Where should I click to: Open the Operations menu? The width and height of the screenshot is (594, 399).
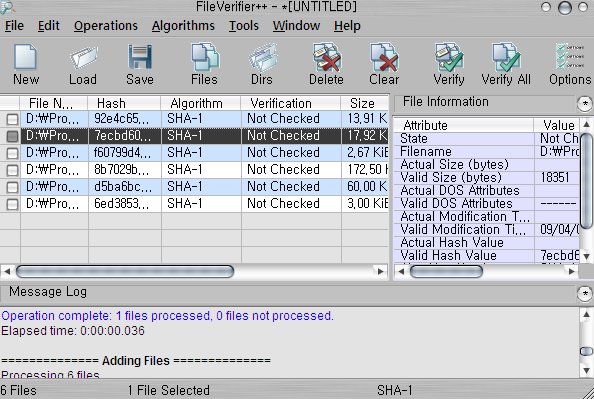(x=106, y=26)
